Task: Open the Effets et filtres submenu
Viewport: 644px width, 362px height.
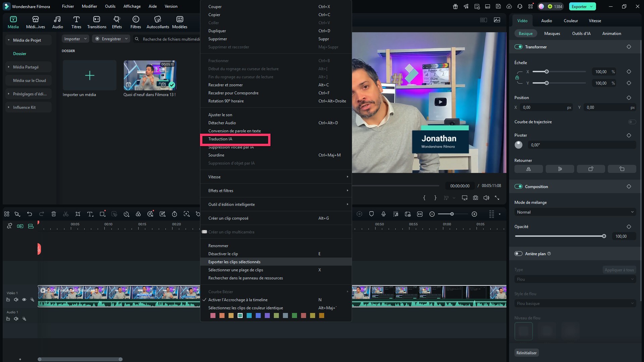Action: [x=276, y=191]
